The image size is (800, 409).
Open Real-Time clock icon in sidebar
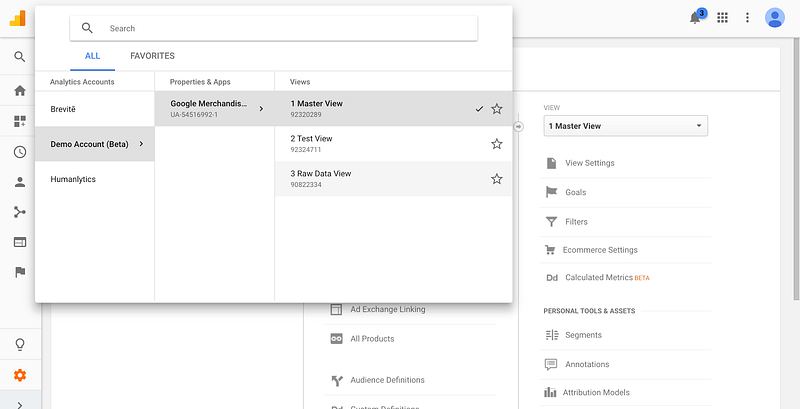(20, 152)
